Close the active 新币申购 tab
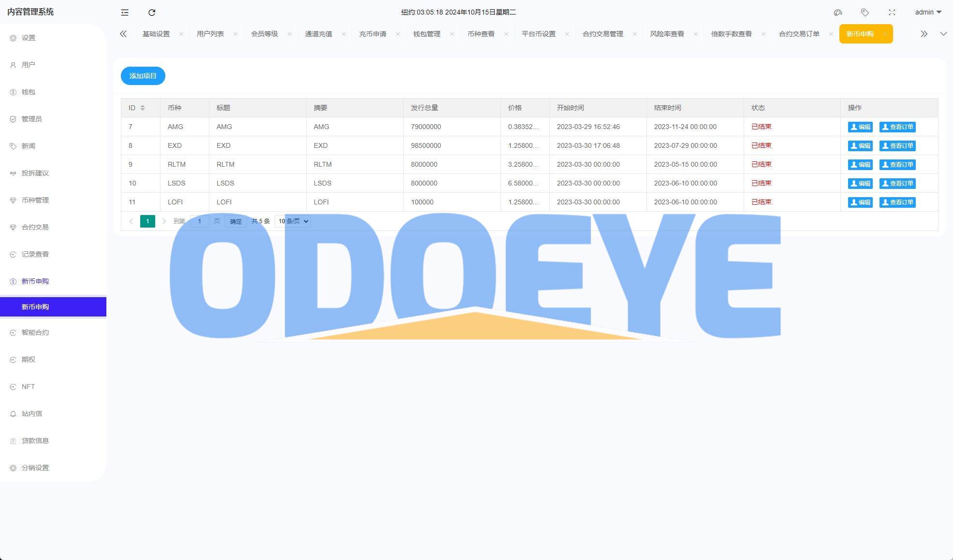 (x=885, y=34)
